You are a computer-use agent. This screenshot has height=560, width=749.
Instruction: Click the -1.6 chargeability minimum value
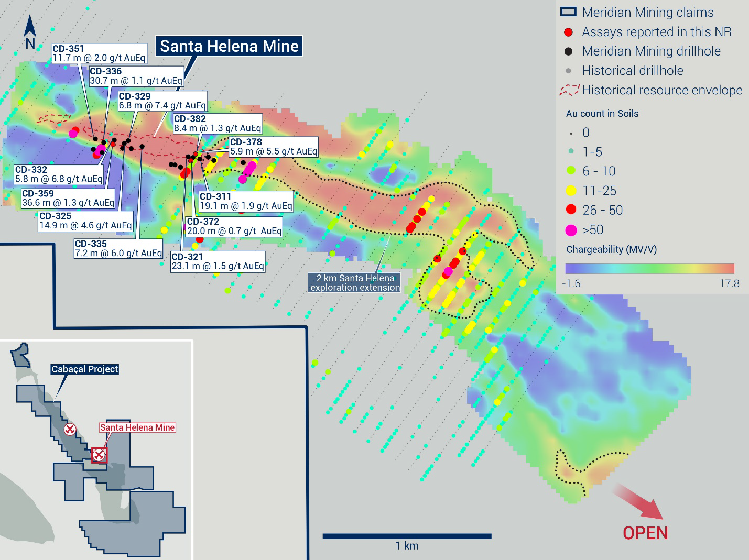[571, 283]
